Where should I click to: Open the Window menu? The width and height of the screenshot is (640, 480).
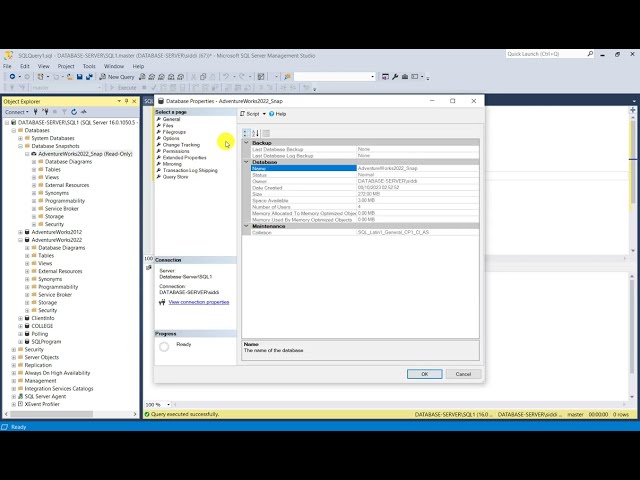[114, 66]
